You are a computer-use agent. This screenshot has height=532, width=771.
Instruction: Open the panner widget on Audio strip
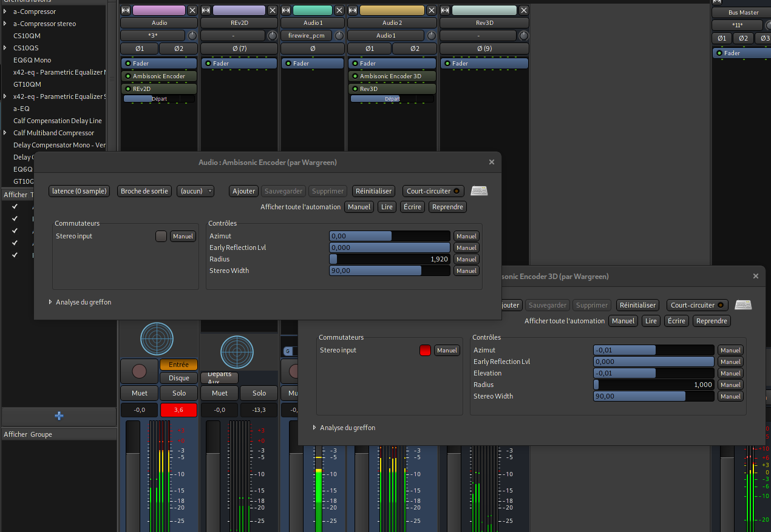[x=157, y=338]
